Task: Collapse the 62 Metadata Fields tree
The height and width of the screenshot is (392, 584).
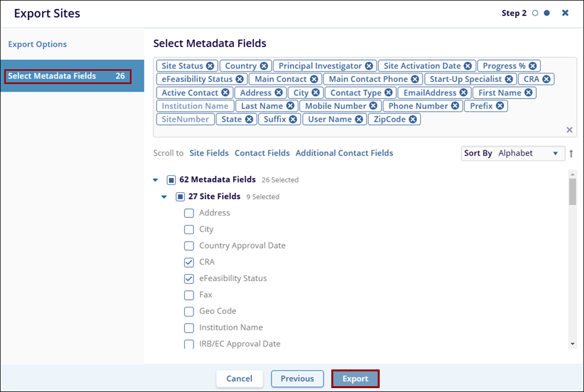Action: click(155, 180)
